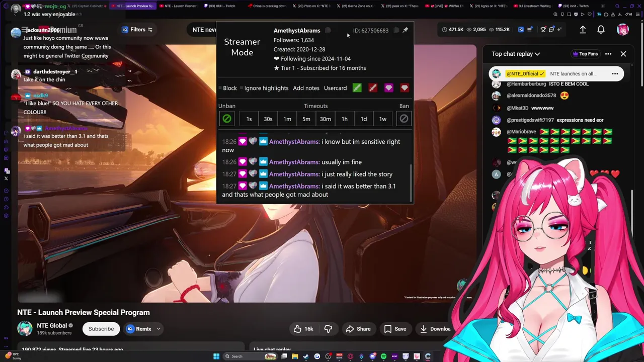Open Steam from the taskbar
The width and height of the screenshot is (644, 362).
tap(306, 356)
